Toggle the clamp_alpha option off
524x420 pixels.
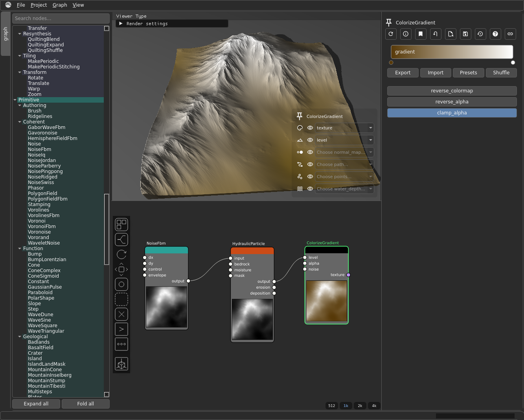[452, 113]
